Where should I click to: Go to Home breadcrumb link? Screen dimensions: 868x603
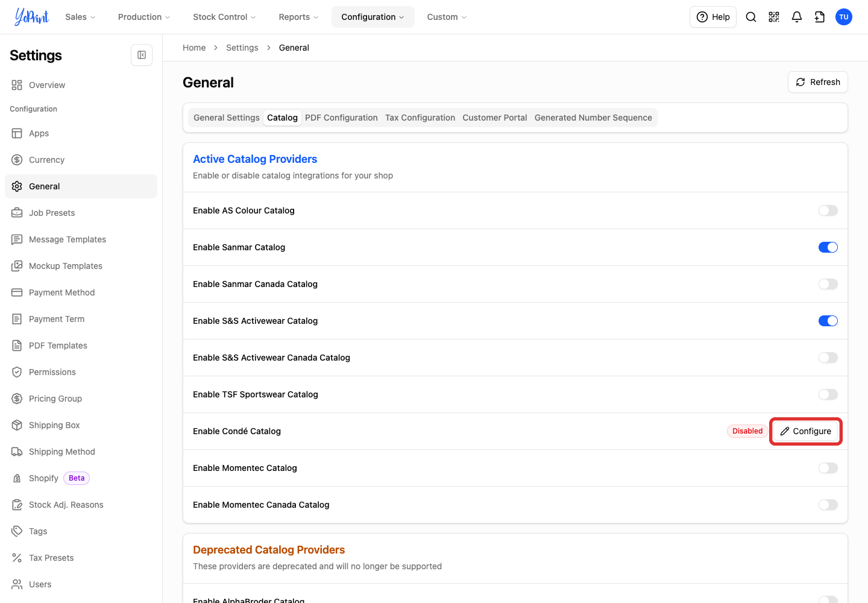194,48
